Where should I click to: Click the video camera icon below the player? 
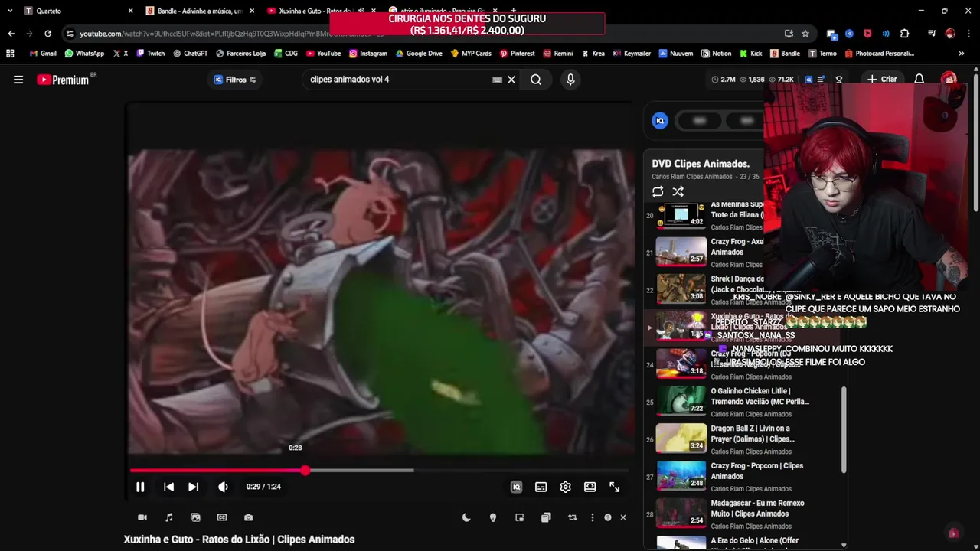coord(142,517)
